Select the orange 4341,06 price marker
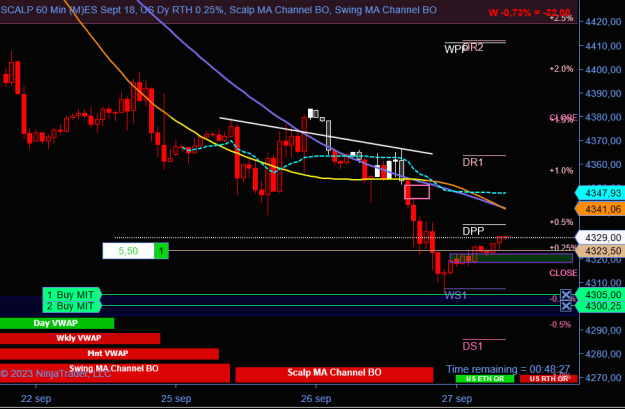This screenshot has height=409, width=625. [600, 209]
